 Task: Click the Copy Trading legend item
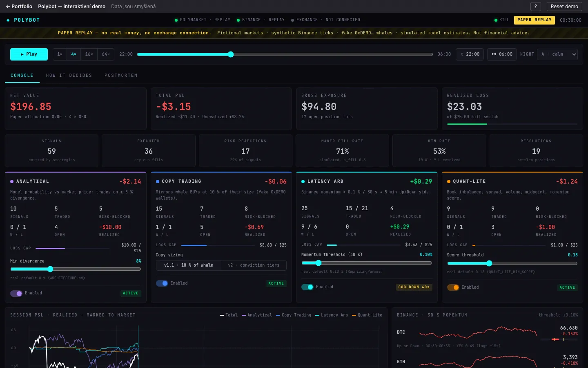tap(294, 315)
